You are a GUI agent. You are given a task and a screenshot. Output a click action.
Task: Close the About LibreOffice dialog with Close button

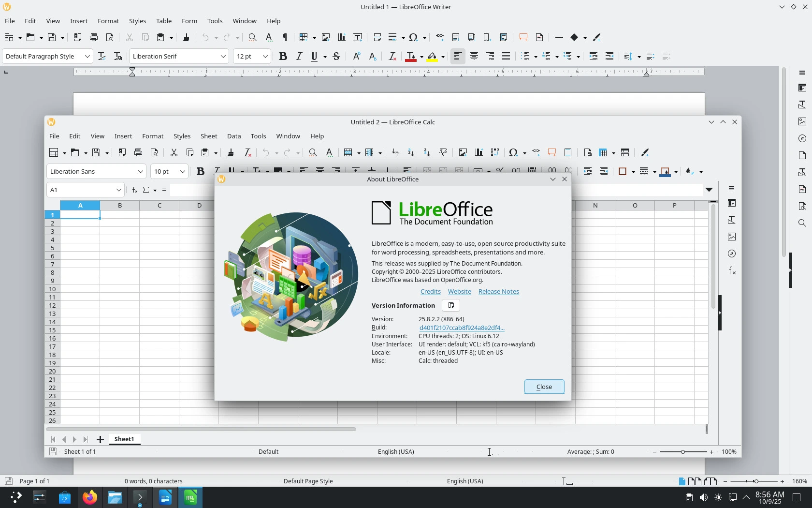coord(544,387)
